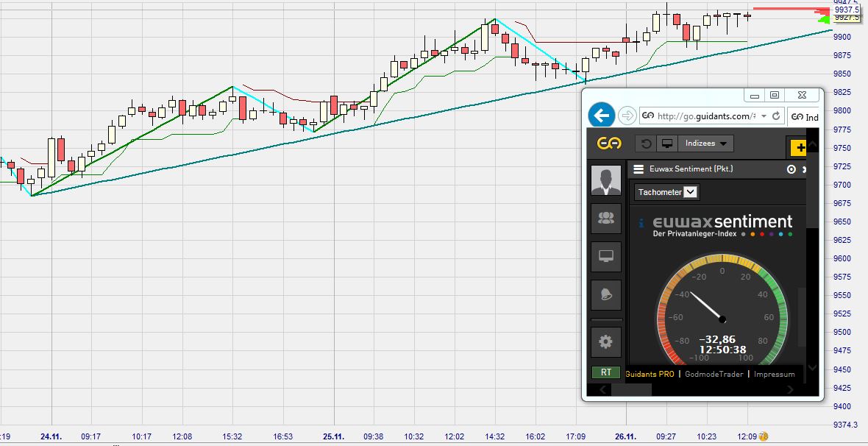Reload with the circular refresh icon in toolbar

coord(644,142)
